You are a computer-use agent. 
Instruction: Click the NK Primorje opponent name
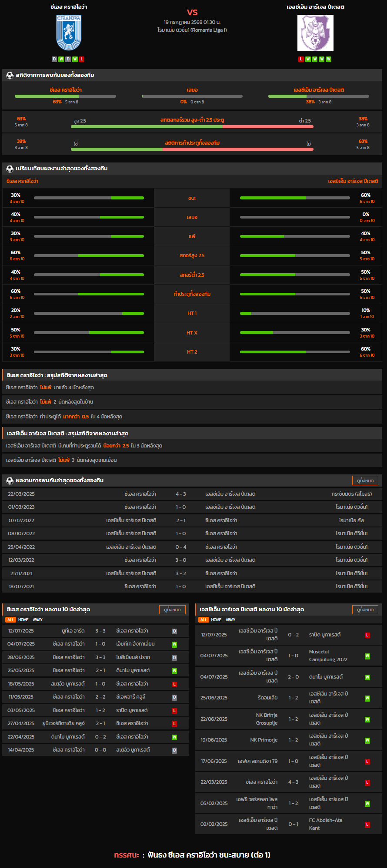264,740
